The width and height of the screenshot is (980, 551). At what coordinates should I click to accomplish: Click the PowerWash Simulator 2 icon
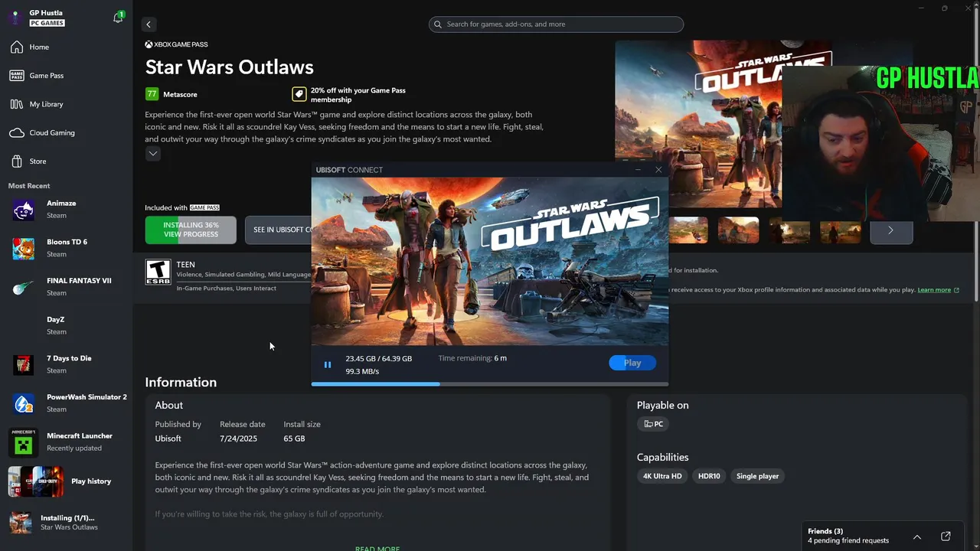pos(23,403)
